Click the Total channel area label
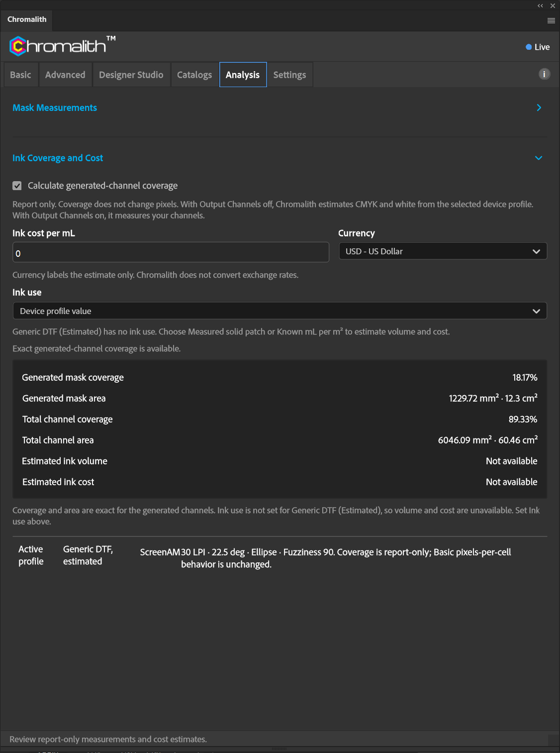 coord(58,440)
